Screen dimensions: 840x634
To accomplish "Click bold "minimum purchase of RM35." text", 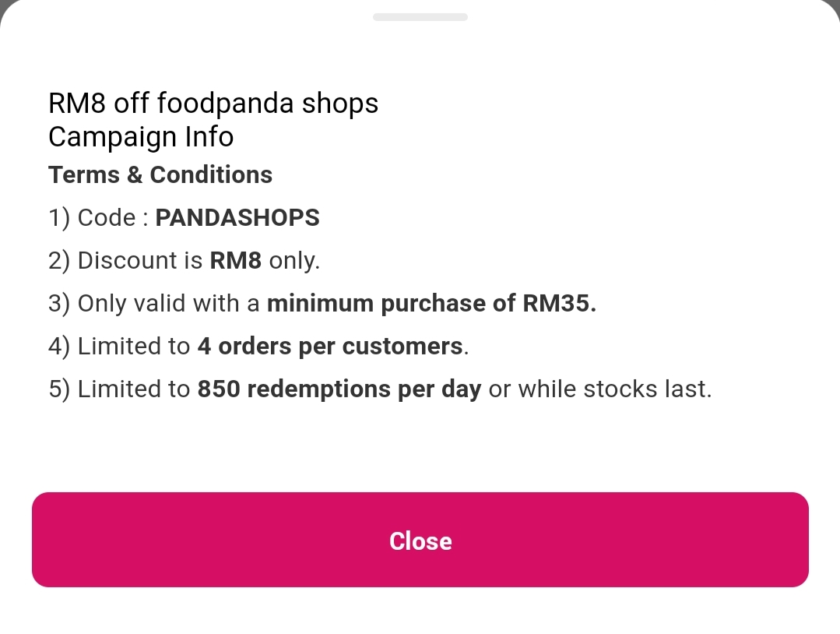I will (431, 304).
